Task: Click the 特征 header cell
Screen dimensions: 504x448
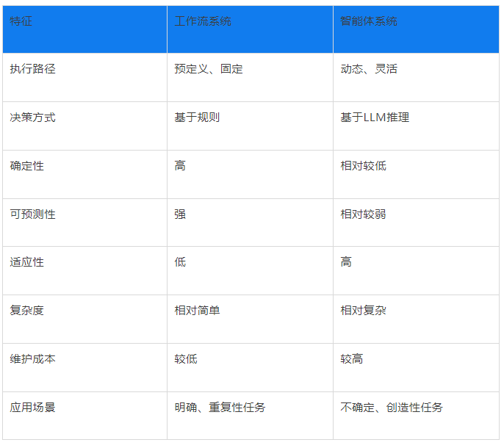Action: [x=85, y=29]
